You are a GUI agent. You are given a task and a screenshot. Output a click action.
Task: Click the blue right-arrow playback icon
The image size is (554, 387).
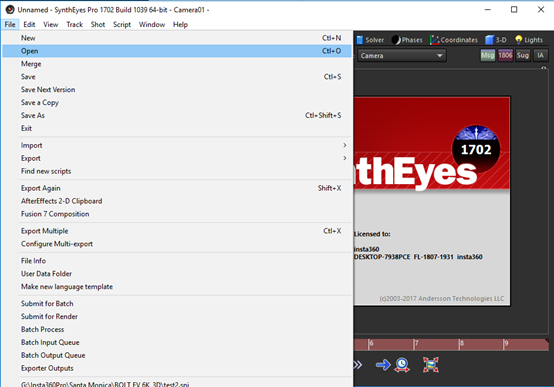point(383,365)
